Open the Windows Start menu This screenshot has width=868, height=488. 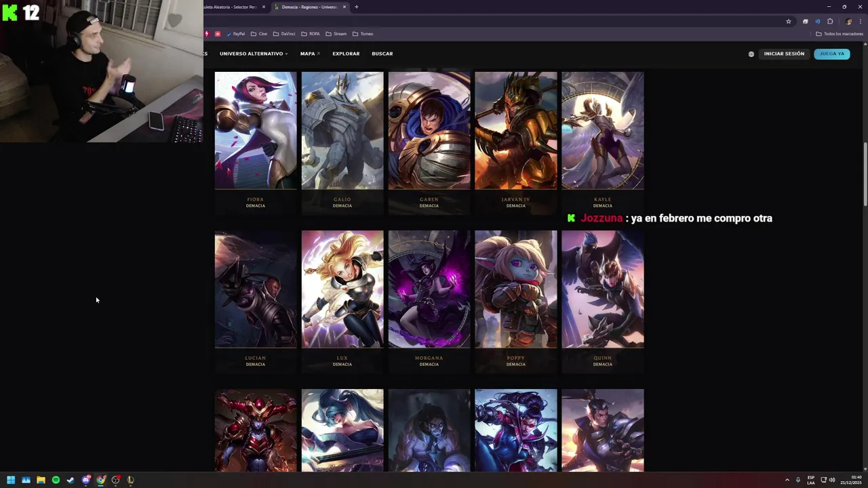11,480
